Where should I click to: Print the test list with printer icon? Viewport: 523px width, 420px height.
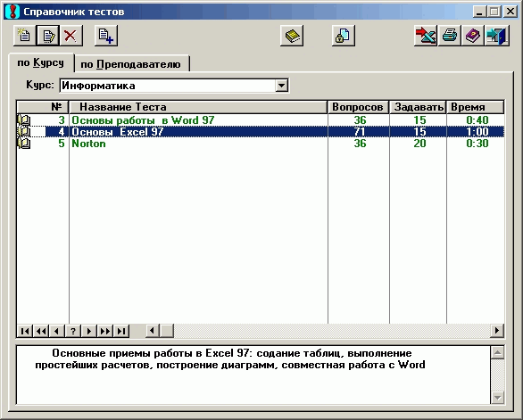point(449,36)
